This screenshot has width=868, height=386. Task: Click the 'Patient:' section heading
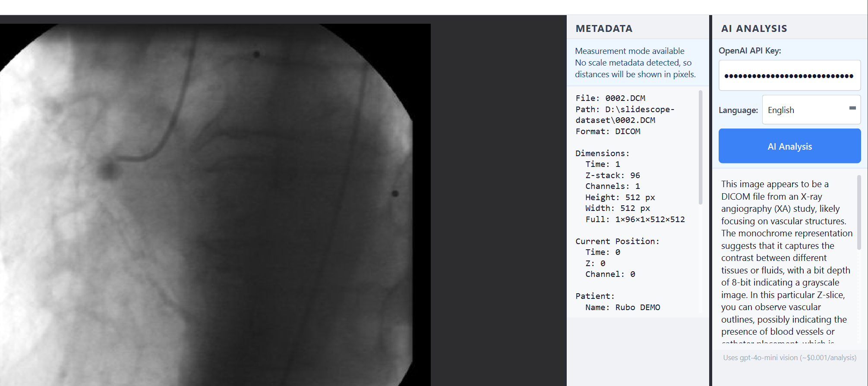click(595, 296)
